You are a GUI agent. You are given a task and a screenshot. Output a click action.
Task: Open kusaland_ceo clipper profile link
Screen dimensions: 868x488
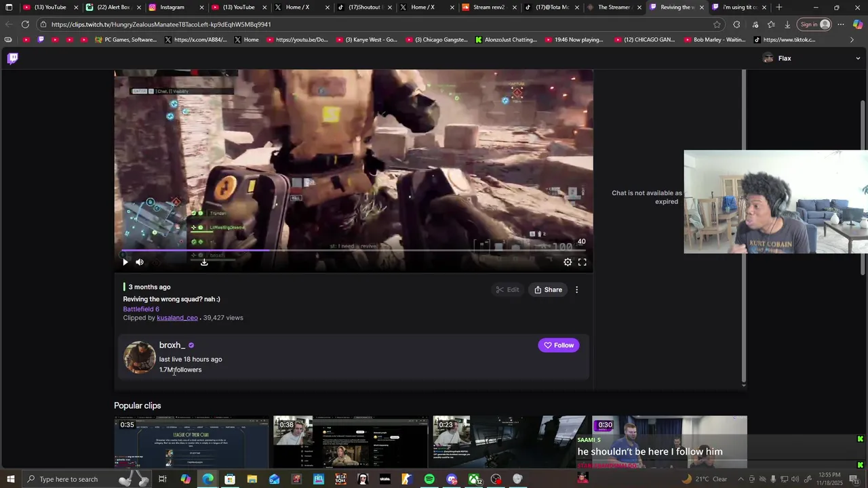tap(177, 318)
